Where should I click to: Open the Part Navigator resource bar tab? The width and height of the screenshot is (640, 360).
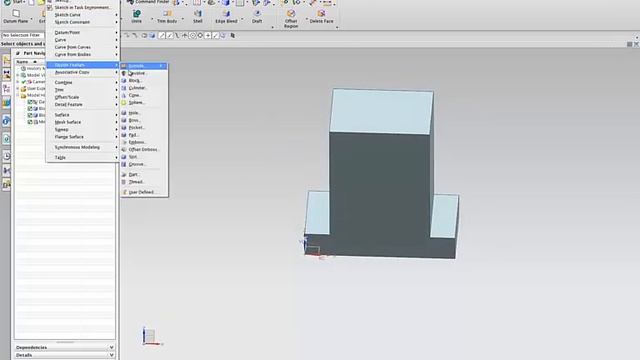(7, 89)
